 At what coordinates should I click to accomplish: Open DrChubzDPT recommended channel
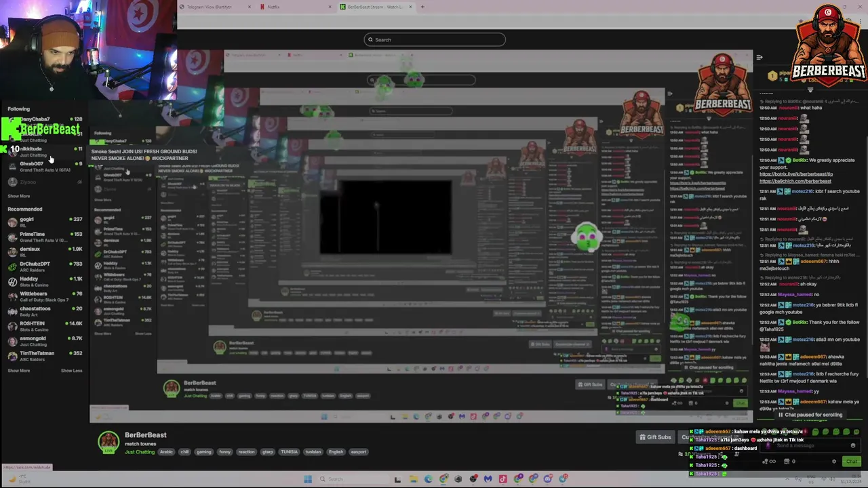pos(44,266)
